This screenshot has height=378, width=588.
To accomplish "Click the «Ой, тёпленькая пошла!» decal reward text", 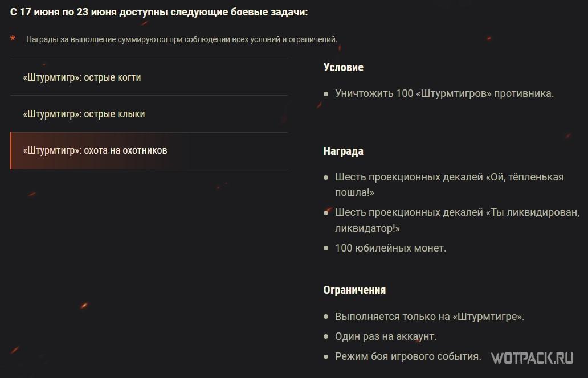I will coord(449,184).
